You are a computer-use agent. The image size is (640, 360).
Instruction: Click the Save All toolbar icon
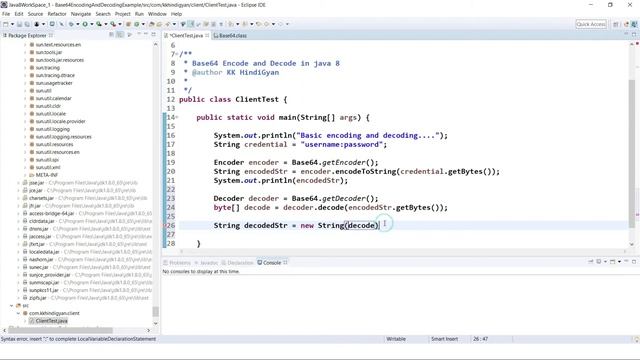[27, 24]
